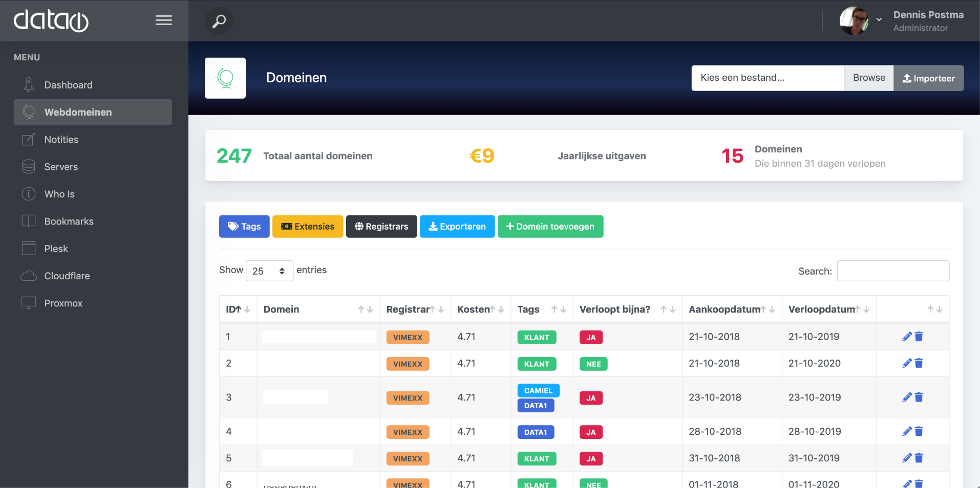Image resolution: width=980 pixels, height=488 pixels.
Task: Open Dashboard from sidebar menu
Action: pyautogui.click(x=68, y=85)
